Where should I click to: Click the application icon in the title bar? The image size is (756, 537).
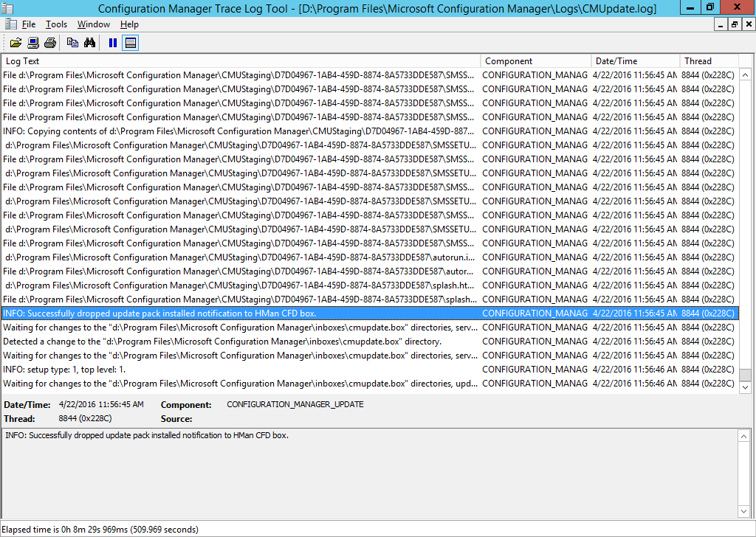pos(7,8)
